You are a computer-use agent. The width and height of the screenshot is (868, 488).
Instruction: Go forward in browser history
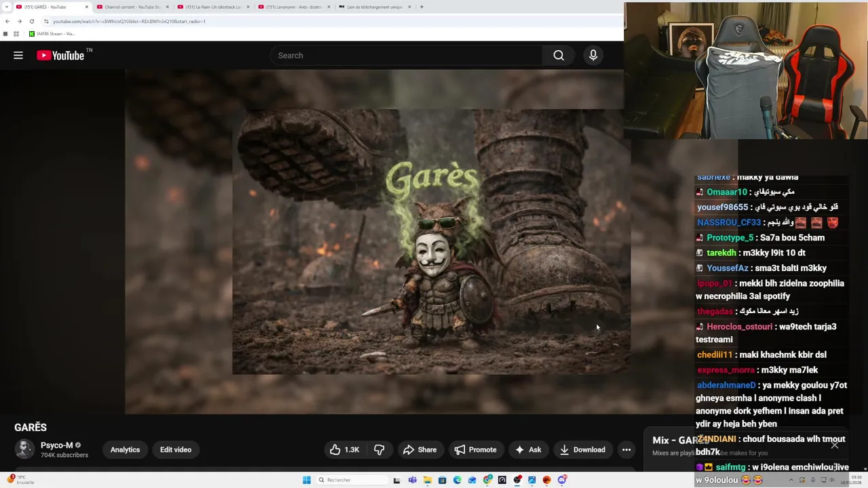20,21
